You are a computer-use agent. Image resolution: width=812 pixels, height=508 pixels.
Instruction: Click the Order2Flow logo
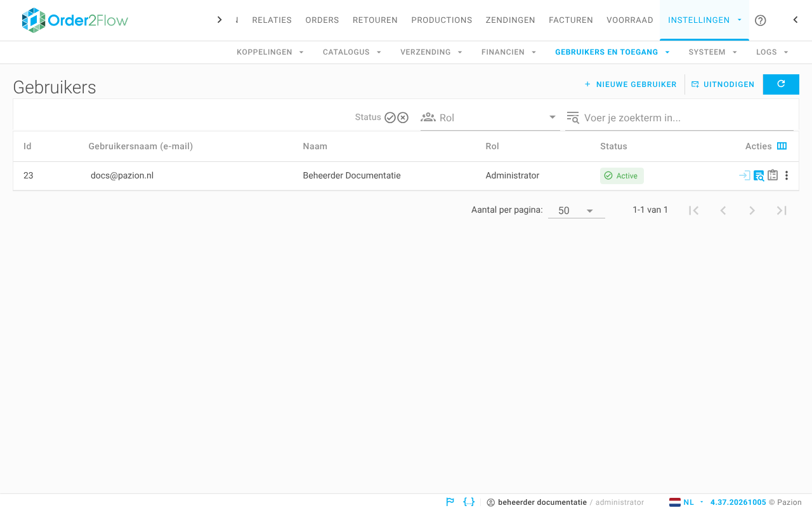coord(75,20)
